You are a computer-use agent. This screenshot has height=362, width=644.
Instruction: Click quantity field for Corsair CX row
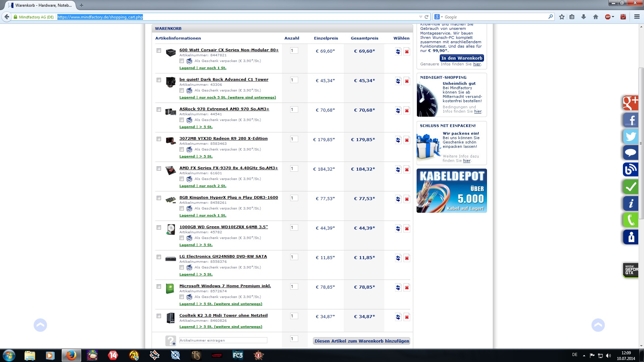coord(294,51)
